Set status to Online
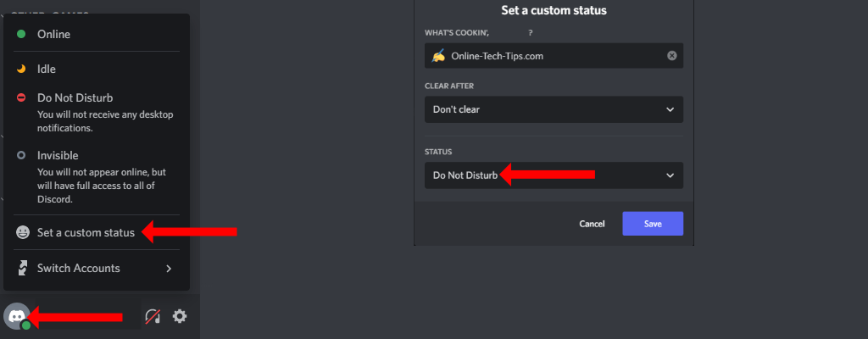Screen dimensions: 868x339 [x=53, y=35]
